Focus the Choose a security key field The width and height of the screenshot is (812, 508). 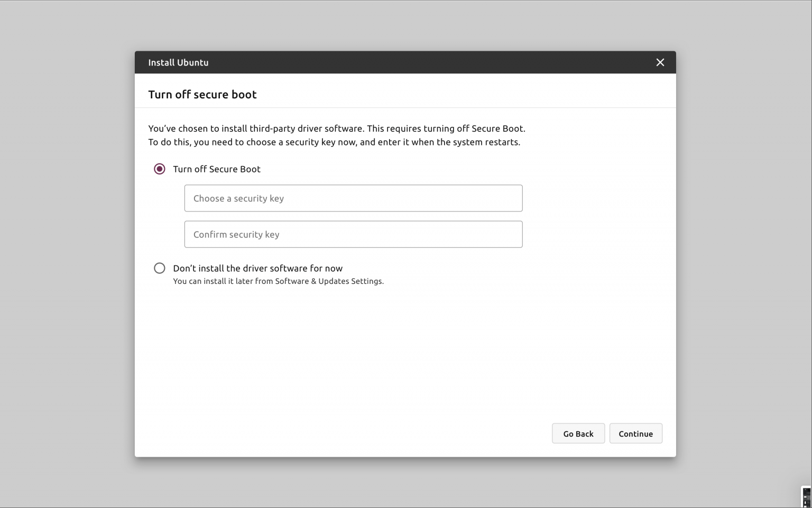[353, 198]
